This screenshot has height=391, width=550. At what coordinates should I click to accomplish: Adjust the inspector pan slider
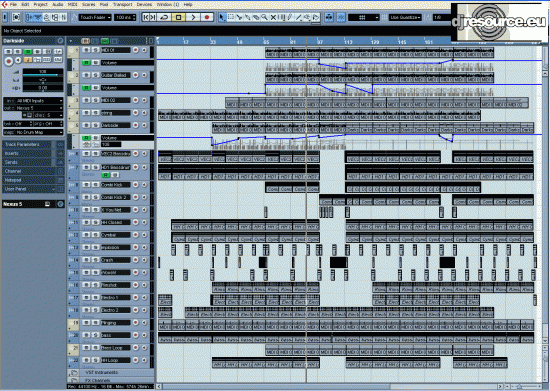(43, 80)
